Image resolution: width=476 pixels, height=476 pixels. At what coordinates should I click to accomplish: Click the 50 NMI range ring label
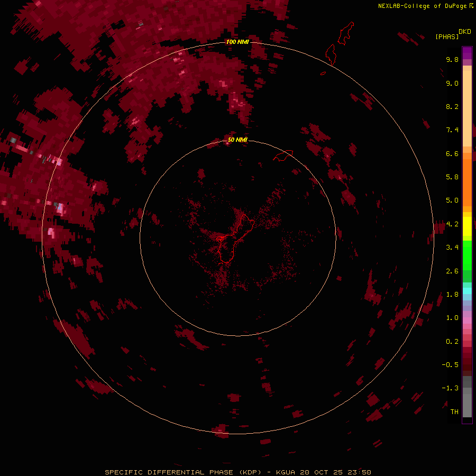[237, 140]
